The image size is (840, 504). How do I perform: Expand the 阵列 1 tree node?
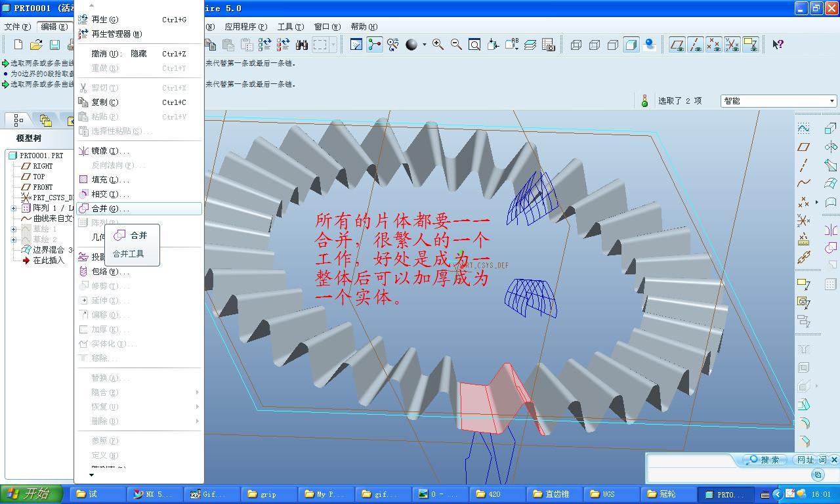[x=14, y=208]
